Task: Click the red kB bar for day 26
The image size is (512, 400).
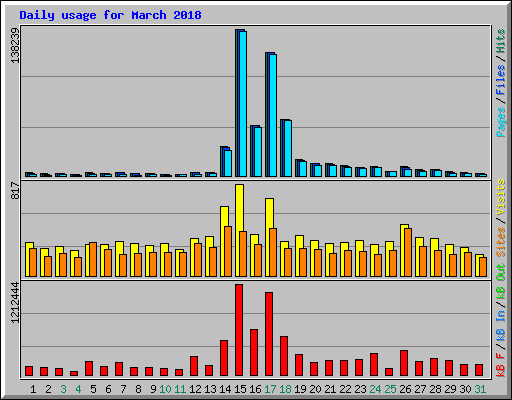Action: pyautogui.click(x=404, y=363)
